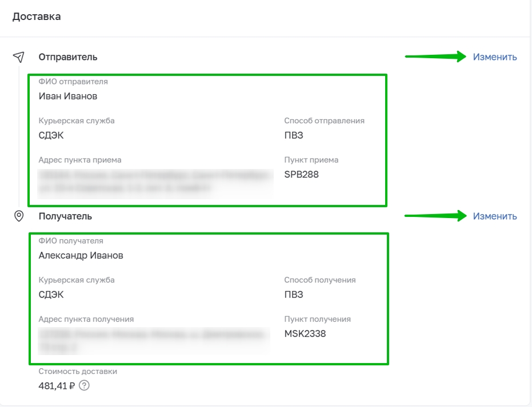
Task: Select sender name Иван Иванов
Action: click(68, 96)
